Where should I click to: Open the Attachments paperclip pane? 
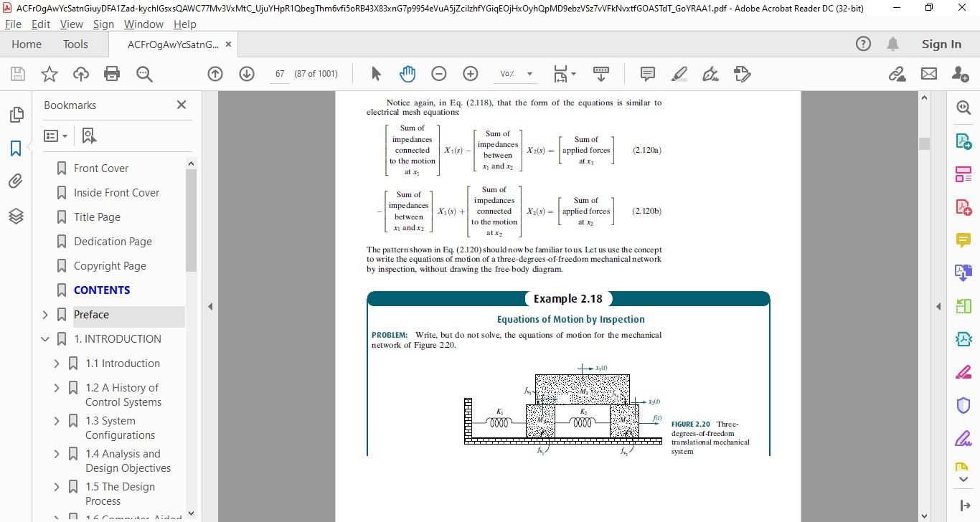16,181
